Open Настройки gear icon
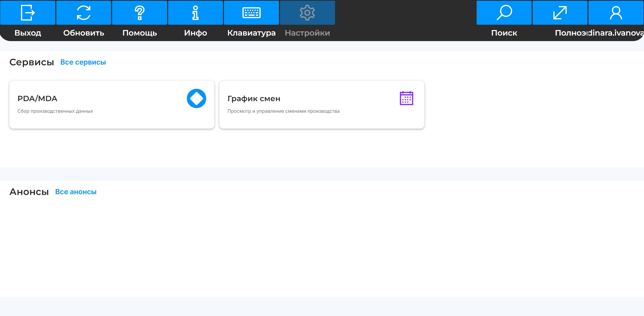The image size is (644, 316). 307,13
